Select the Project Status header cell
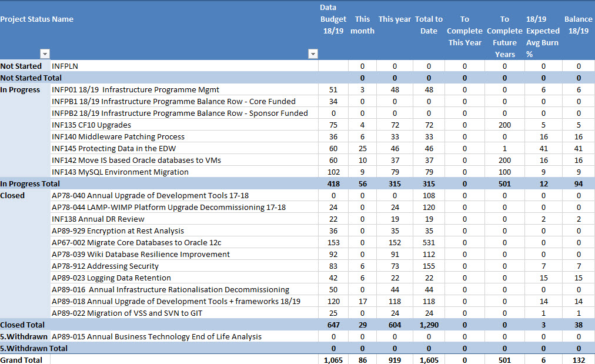This screenshot has height=364, width=595. pyautogui.click(x=25, y=19)
